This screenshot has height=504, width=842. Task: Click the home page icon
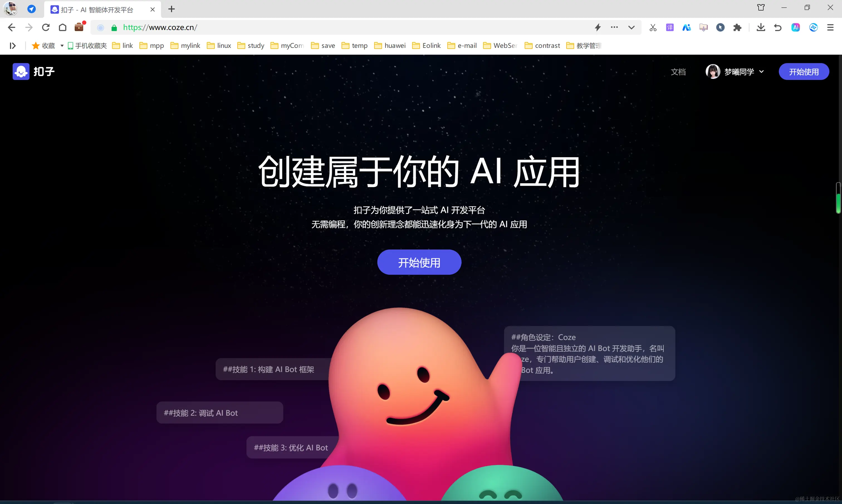(x=63, y=28)
